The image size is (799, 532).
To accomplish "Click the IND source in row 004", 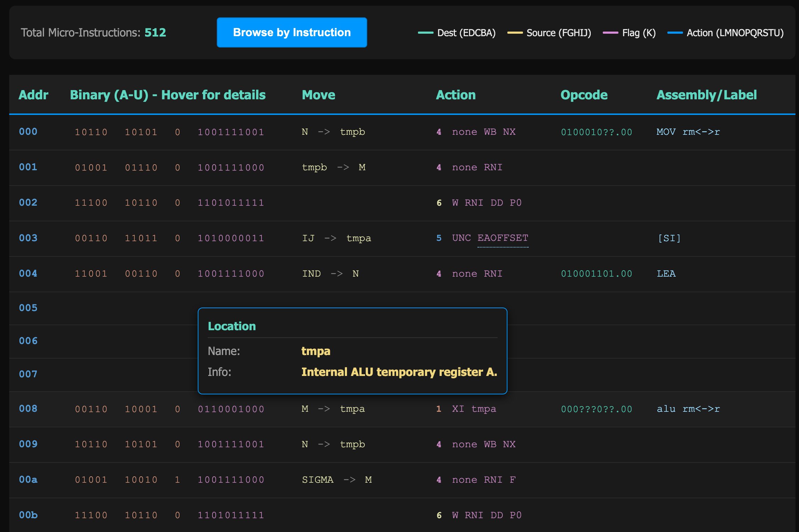I will coord(311,274).
